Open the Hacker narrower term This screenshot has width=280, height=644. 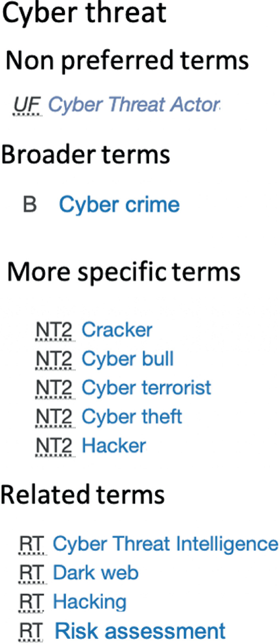tap(114, 446)
